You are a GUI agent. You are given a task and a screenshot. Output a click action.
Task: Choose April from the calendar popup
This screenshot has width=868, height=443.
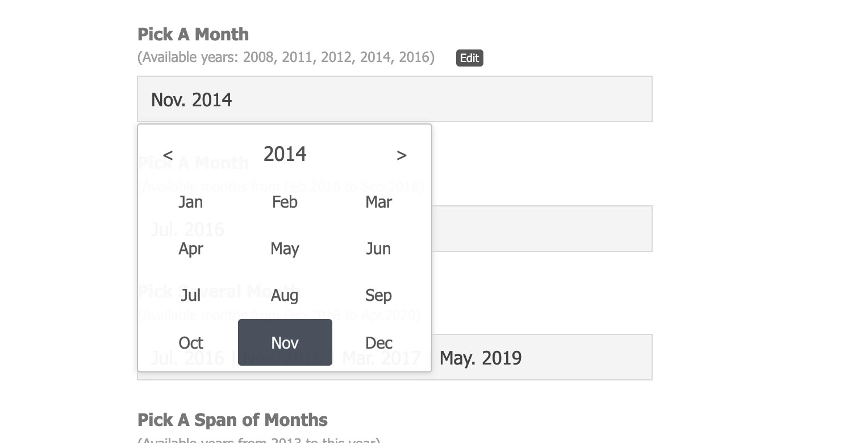tap(190, 249)
